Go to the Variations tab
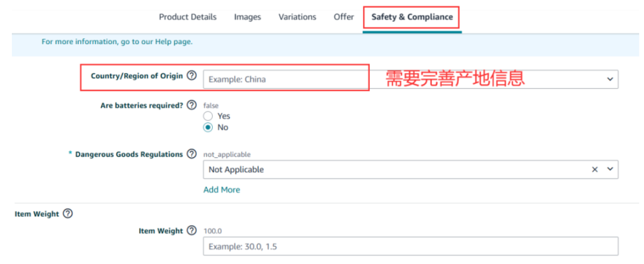 coord(298,17)
